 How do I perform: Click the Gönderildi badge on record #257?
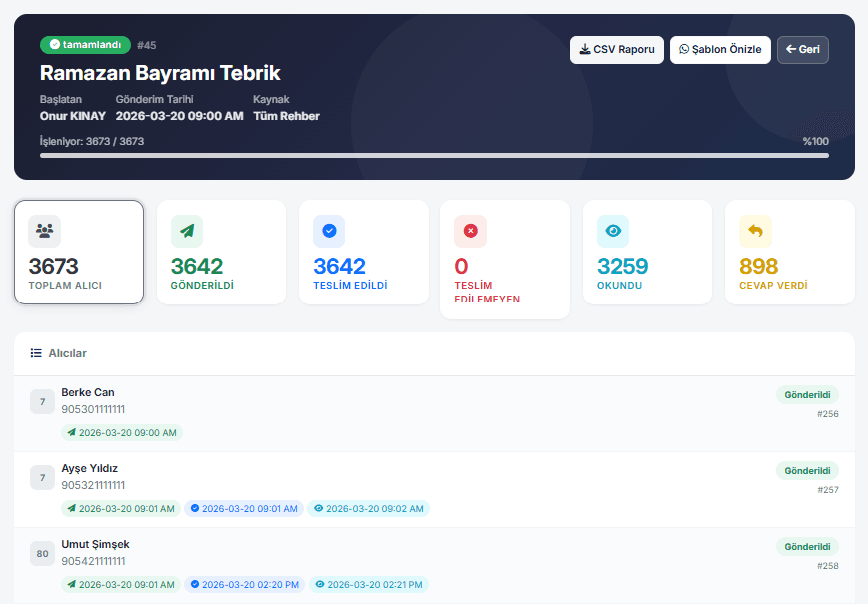(x=807, y=470)
